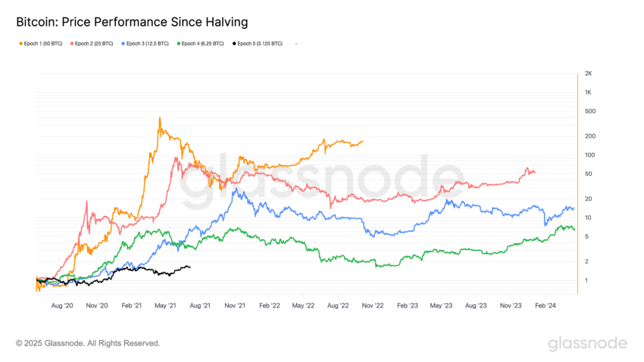Click the 2K y-axis label
The width and height of the screenshot is (644, 362).
point(588,73)
